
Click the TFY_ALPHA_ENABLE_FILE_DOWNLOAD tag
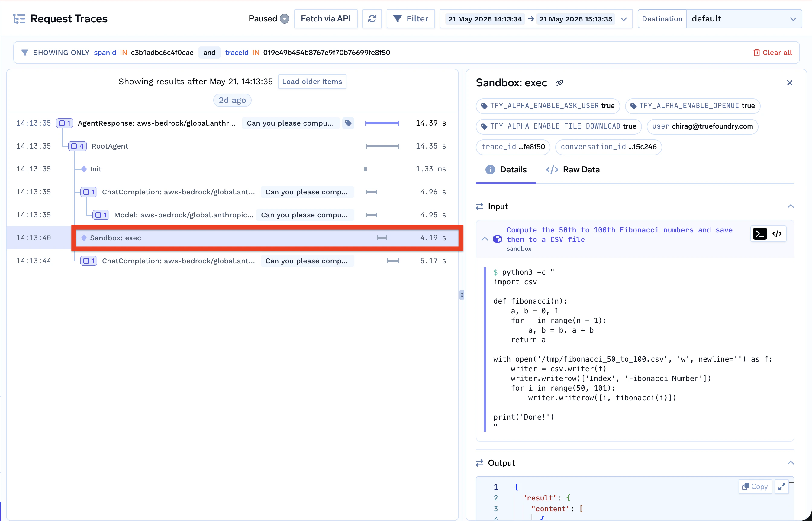tap(559, 126)
